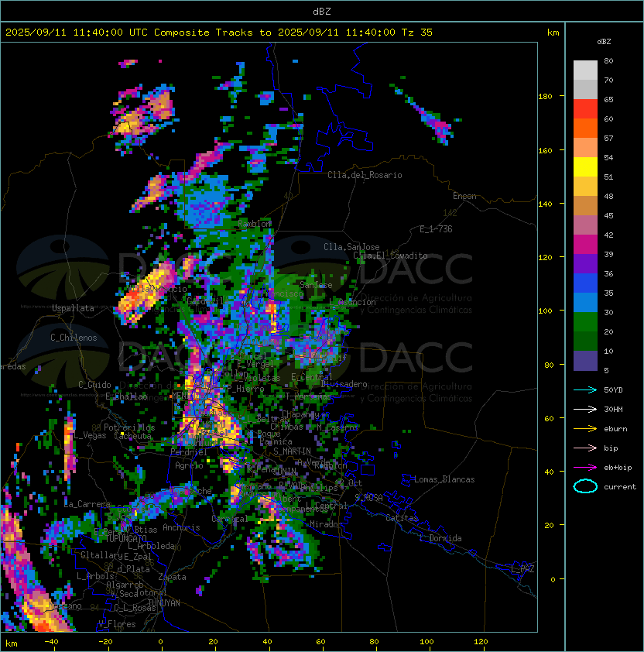
Task: Click the legend value 65
Action: tap(608, 100)
